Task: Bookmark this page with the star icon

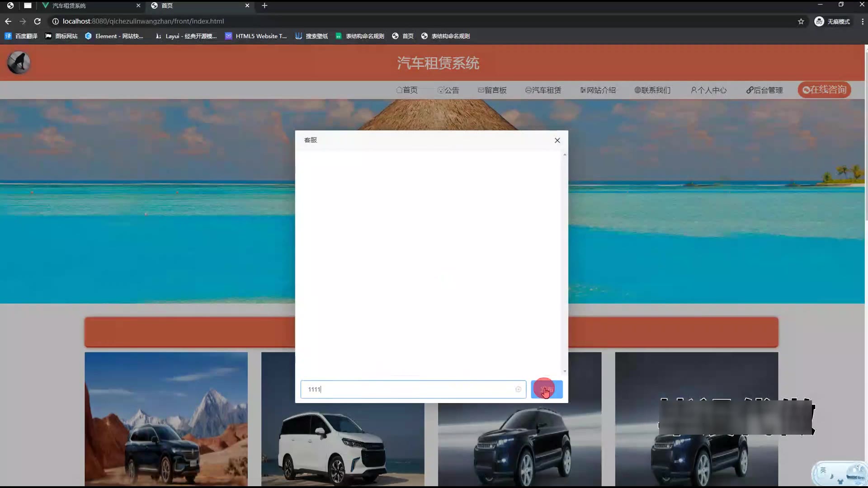Action: 801,21
